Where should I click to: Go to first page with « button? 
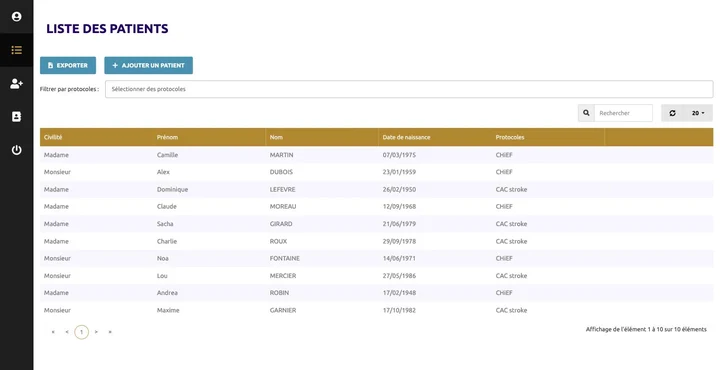[x=53, y=332]
